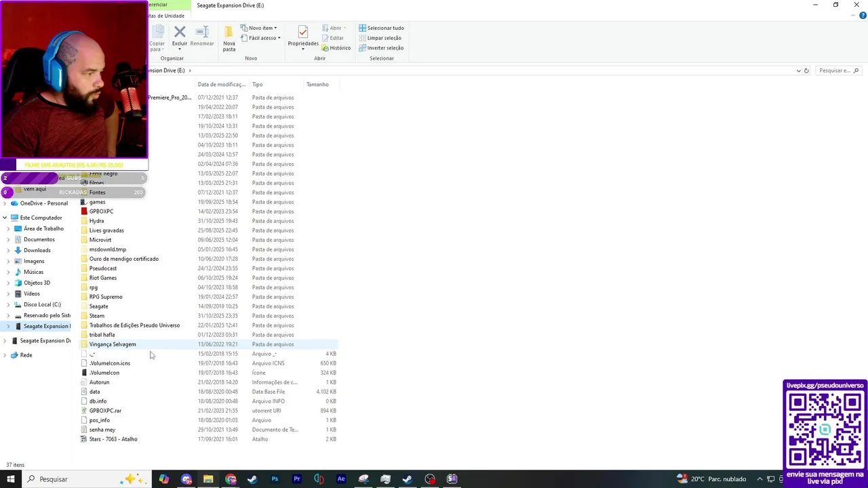
Task: Refresh the folder with the reload icon
Action: [806, 70]
